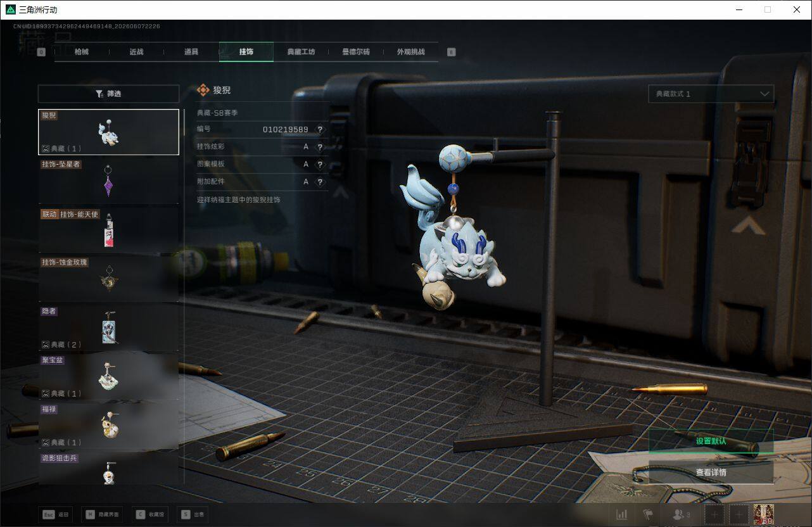Select the 挂饰-能天使 charm
812x527 pixels.
[108, 231]
